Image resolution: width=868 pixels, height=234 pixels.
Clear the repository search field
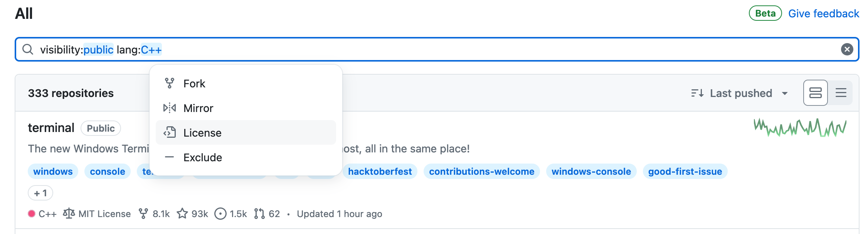pos(847,49)
